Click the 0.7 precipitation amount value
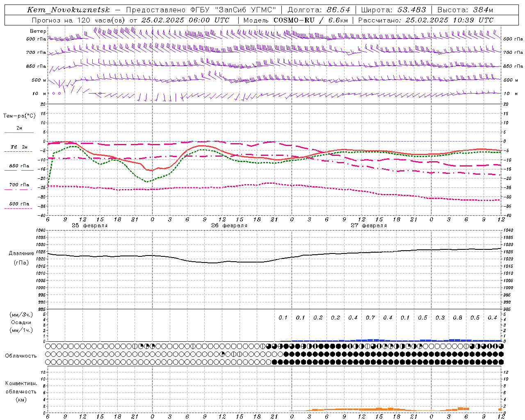The height and width of the screenshot is (420, 525). 370,318
